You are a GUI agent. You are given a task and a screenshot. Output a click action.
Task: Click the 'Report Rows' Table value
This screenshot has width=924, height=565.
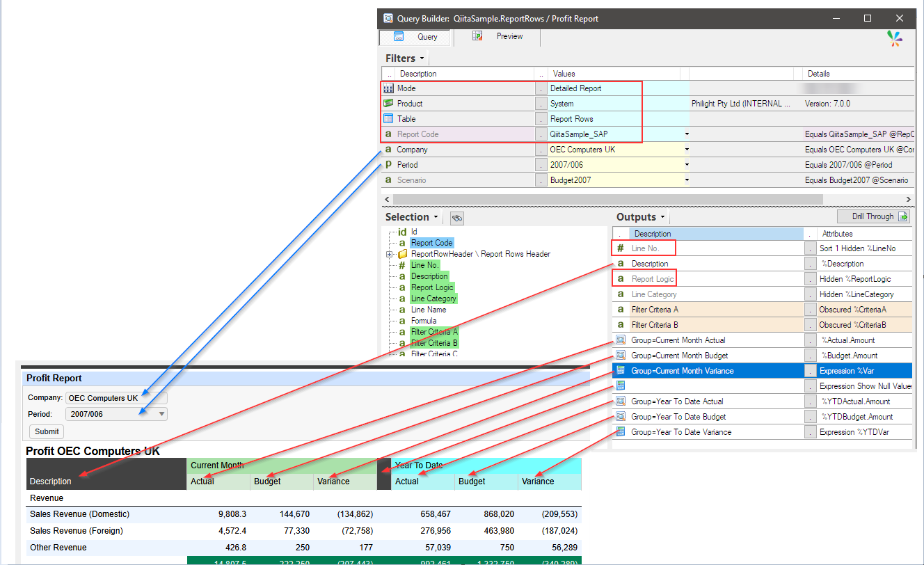[x=572, y=119]
